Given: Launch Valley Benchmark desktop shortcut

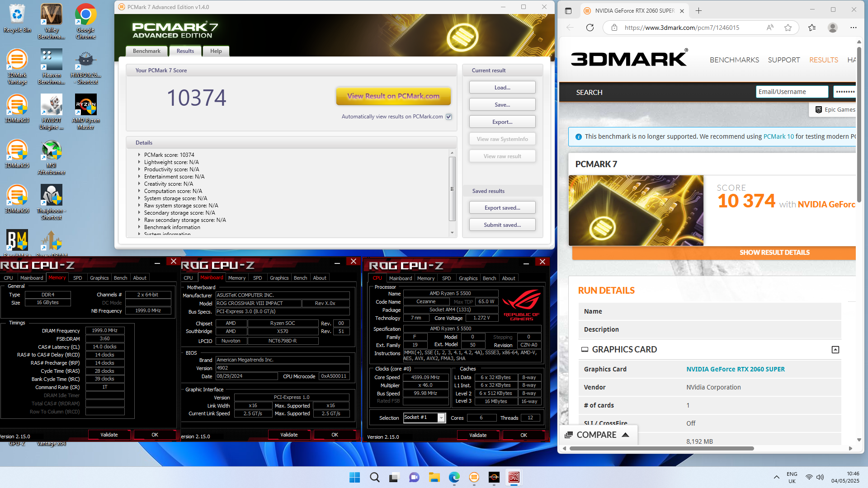Looking at the screenshot, I should [52, 21].
